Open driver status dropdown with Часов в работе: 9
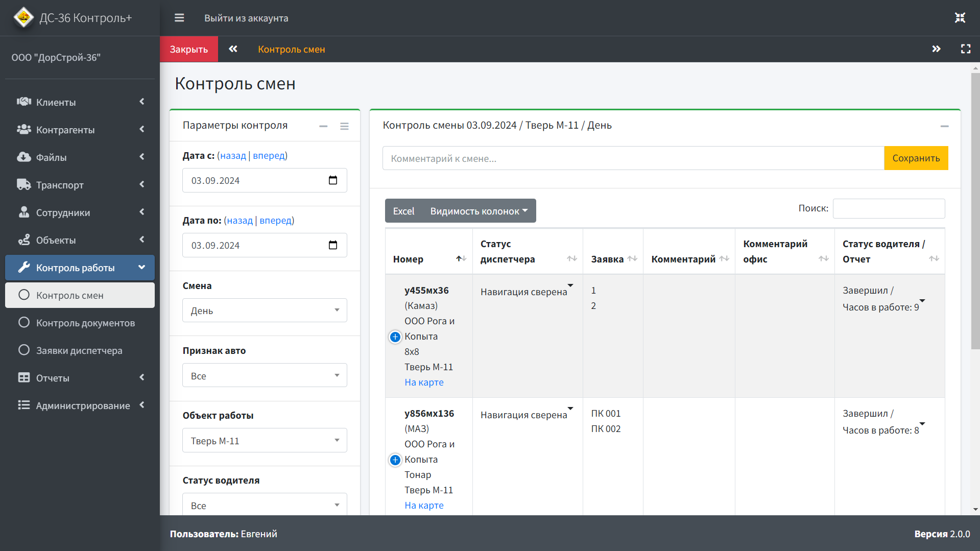980x551 pixels. [922, 301]
